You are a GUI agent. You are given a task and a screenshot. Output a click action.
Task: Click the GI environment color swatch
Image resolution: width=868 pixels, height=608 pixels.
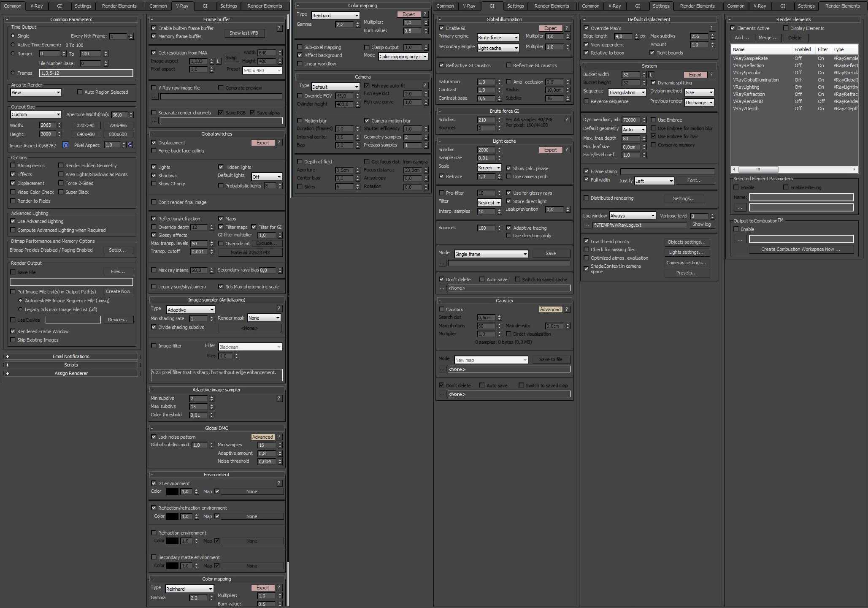point(172,491)
